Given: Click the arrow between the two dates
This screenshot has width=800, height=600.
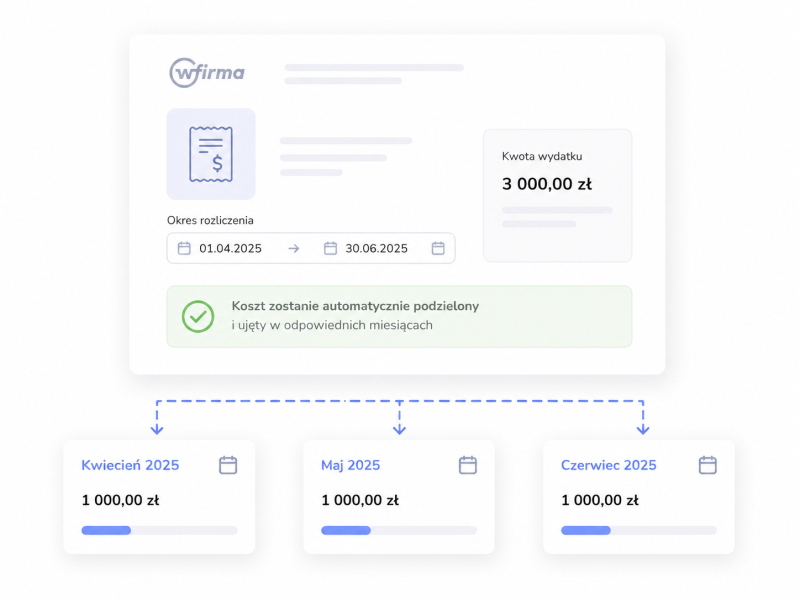Looking at the screenshot, I should pyautogui.click(x=293, y=248).
